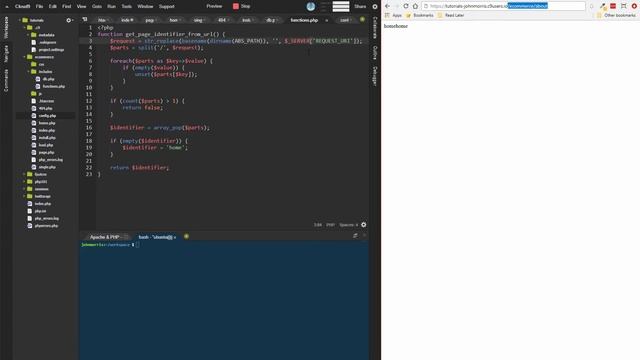Open the View menu
The image size is (640, 360).
click(81, 6)
